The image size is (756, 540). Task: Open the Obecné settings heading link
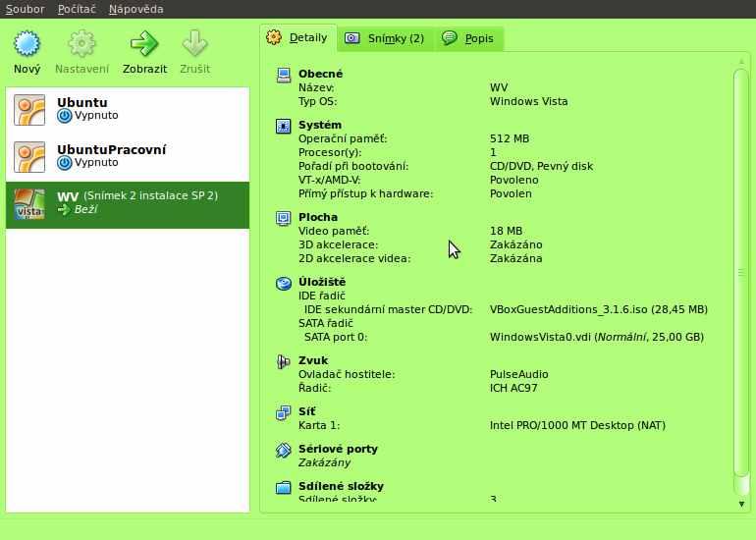tap(321, 74)
